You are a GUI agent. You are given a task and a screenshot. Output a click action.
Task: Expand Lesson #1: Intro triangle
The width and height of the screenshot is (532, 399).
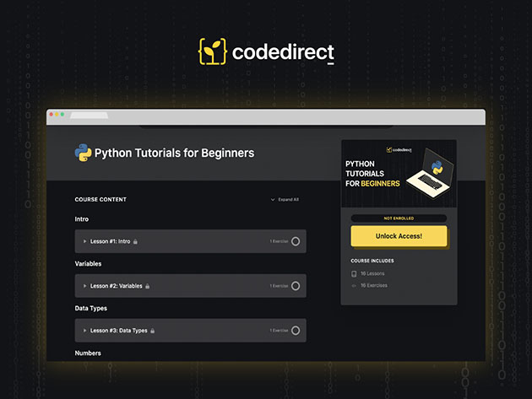click(x=84, y=241)
